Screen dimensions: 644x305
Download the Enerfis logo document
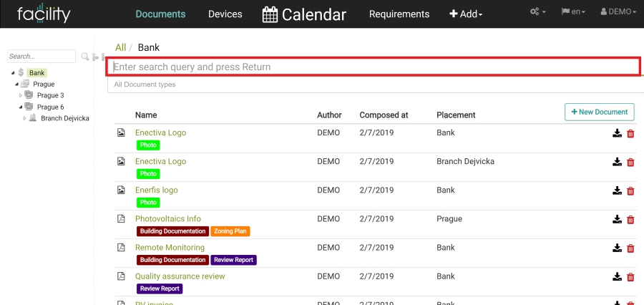617,190
